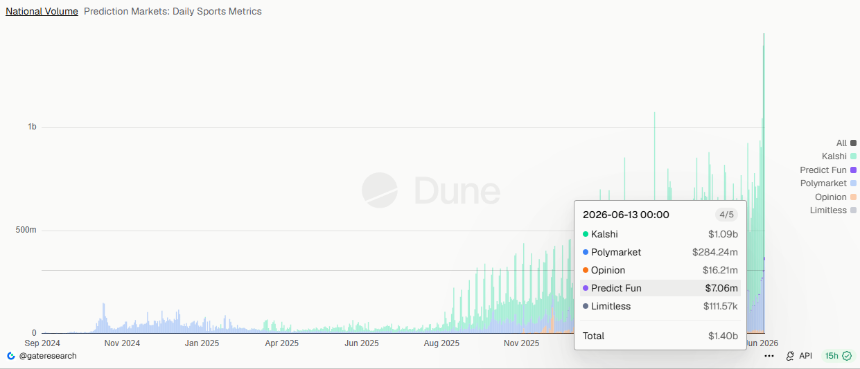This screenshot has width=860, height=369.
Task: Click the green check status icon
Action: pyautogui.click(x=847, y=356)
